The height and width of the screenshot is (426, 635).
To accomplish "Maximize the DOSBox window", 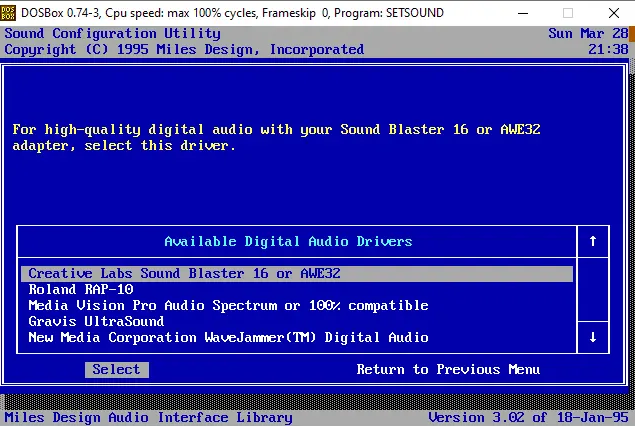I will (567, 12).
